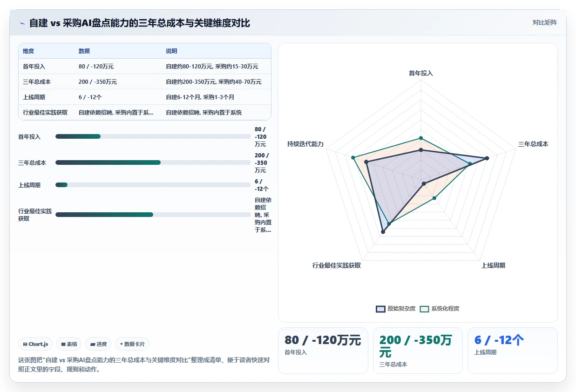Click dark data point on 行业最佳实践获取 axis
576x392 pixels.
pos(383,231)
